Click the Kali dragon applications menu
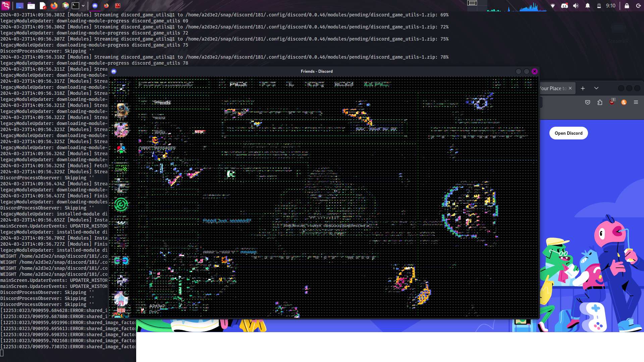Image resolution: width=644 pixels, height=362 pixels. [6, 6]
